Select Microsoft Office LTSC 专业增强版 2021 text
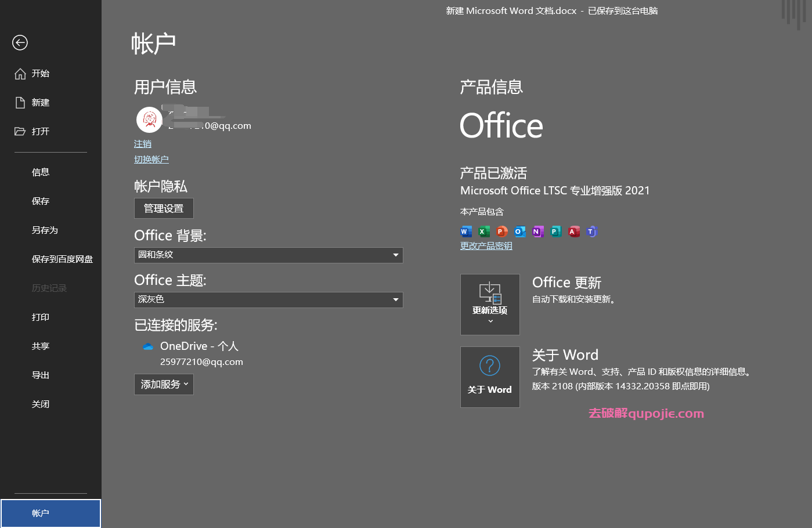The height and width of the screenshot is (528, 812). click(555, 191)
